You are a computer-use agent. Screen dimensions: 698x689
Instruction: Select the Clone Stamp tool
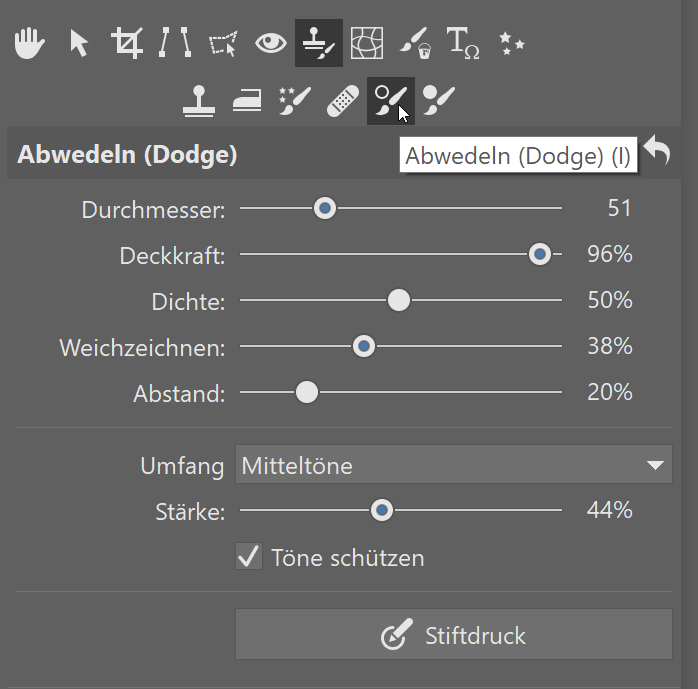(x=199, y=101)
